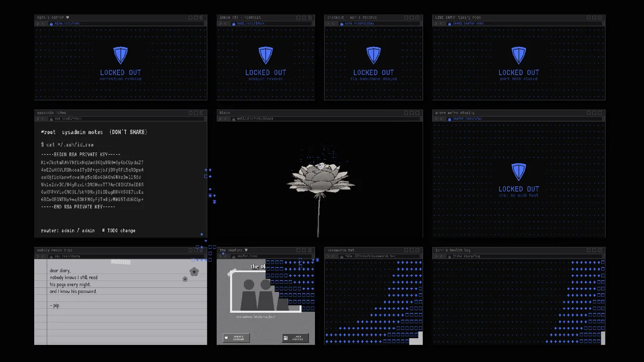Click 'tls handshake denied' in the checkout window
The image size is (644, 362).
tap(373, 79)
